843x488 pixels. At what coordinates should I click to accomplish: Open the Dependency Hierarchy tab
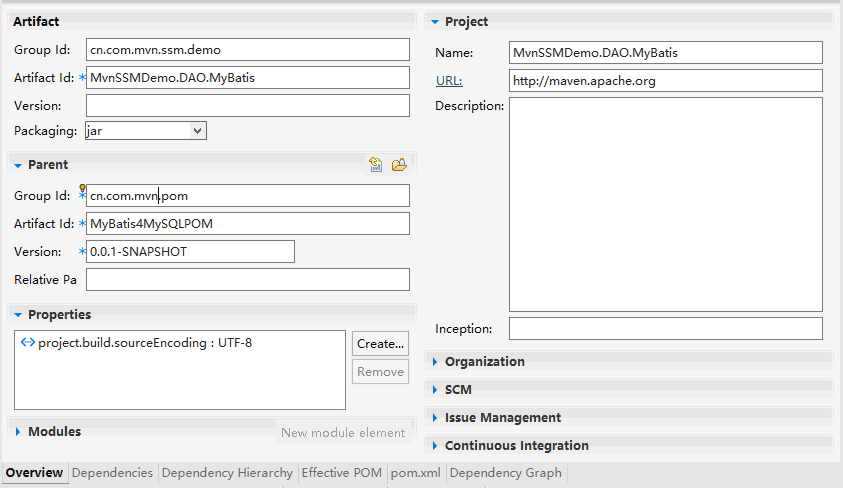[x=227, y=472]
